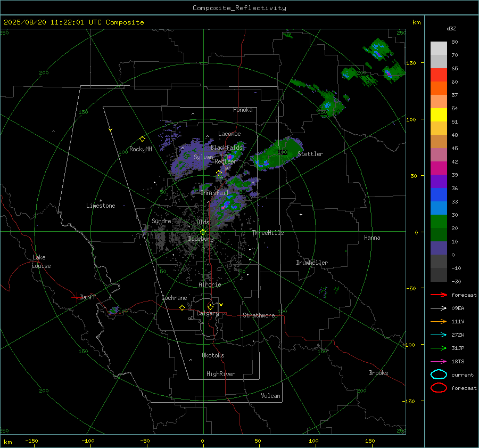Click the red 60-65 dBZ color swatch
The image size is (479, 448).
[439, 75]
